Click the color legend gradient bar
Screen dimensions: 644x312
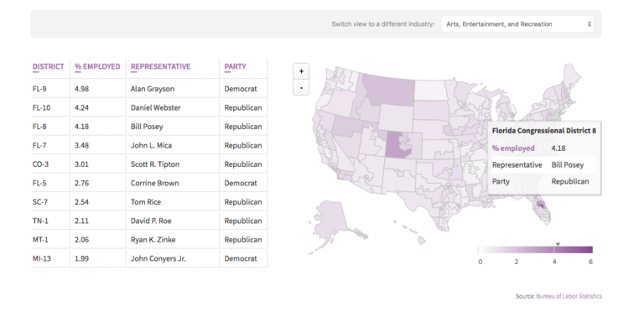click(535, 250)
